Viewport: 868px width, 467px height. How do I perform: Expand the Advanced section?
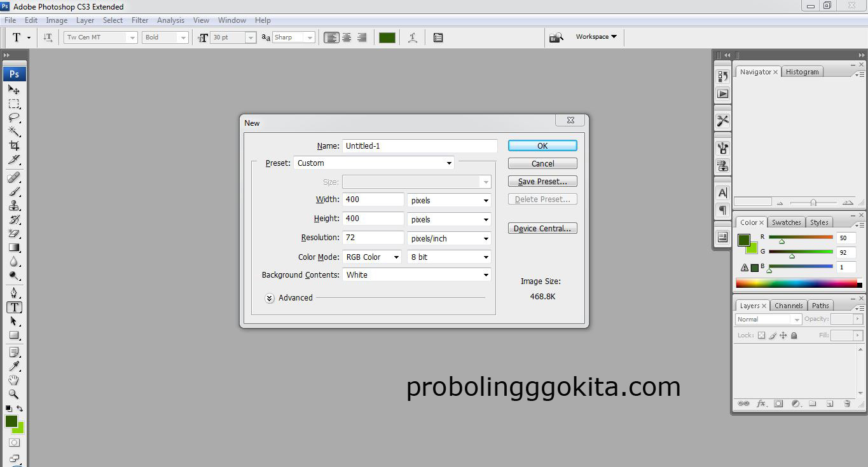click(270, 298)
